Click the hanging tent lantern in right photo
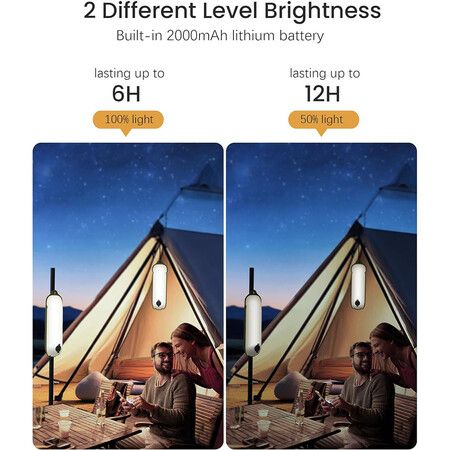Image resolution: width=450 pixels, height=450 pixels. (358, 286)
